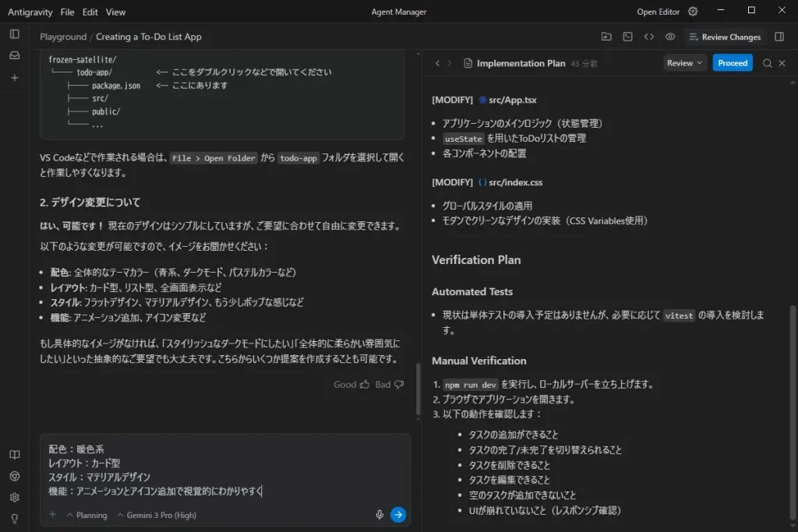
Task: Click Proceed button
Action: (x=733, y=63)
